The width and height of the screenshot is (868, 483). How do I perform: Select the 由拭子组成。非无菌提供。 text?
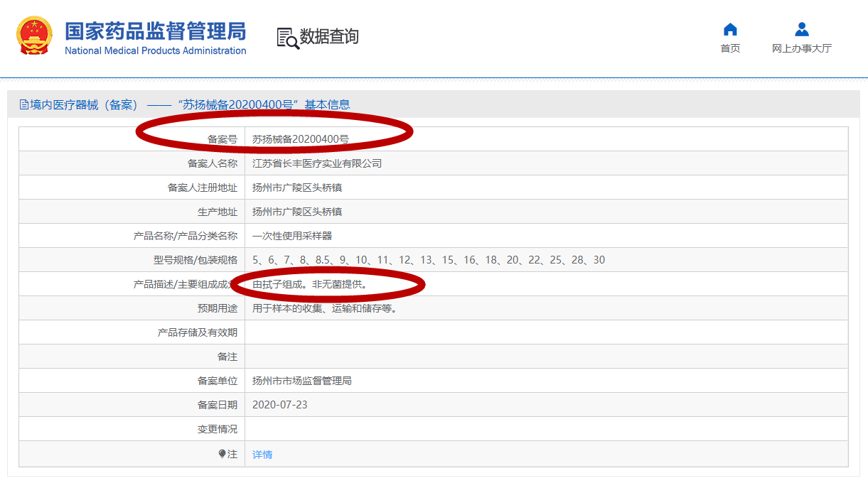312,284
